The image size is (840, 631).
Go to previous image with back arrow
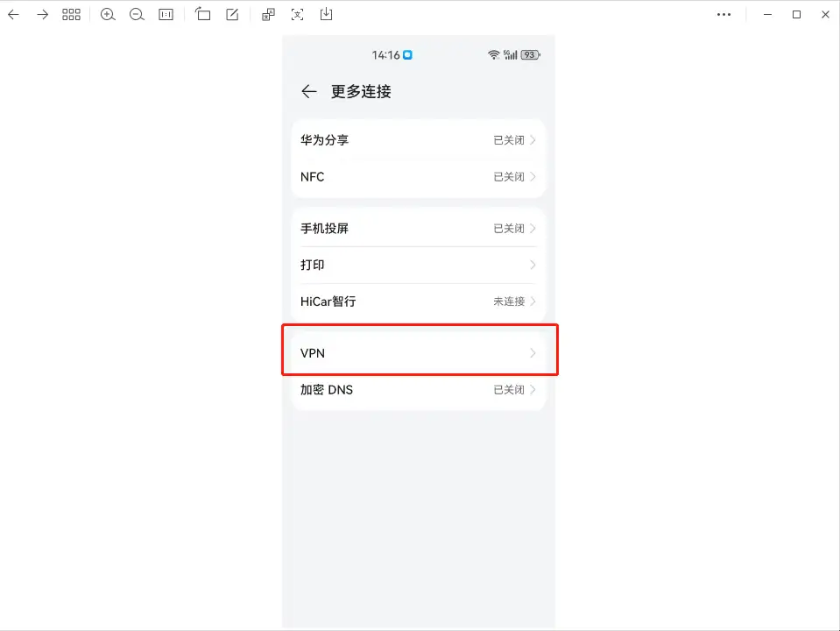point(13,15)
